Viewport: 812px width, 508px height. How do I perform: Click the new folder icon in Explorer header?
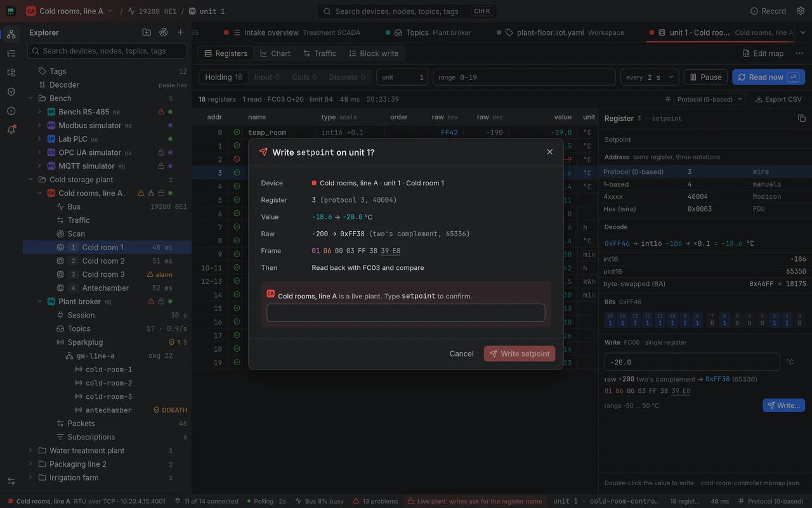point(147,32)
